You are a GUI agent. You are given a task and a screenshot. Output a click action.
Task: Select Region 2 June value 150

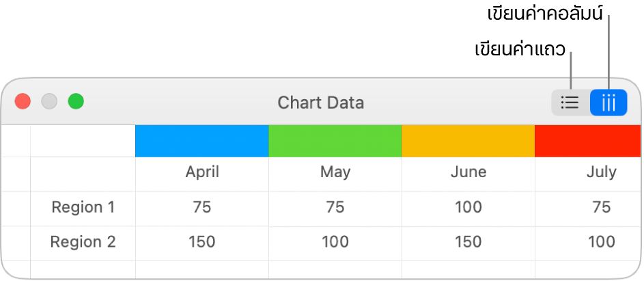[x=468, y=241]
